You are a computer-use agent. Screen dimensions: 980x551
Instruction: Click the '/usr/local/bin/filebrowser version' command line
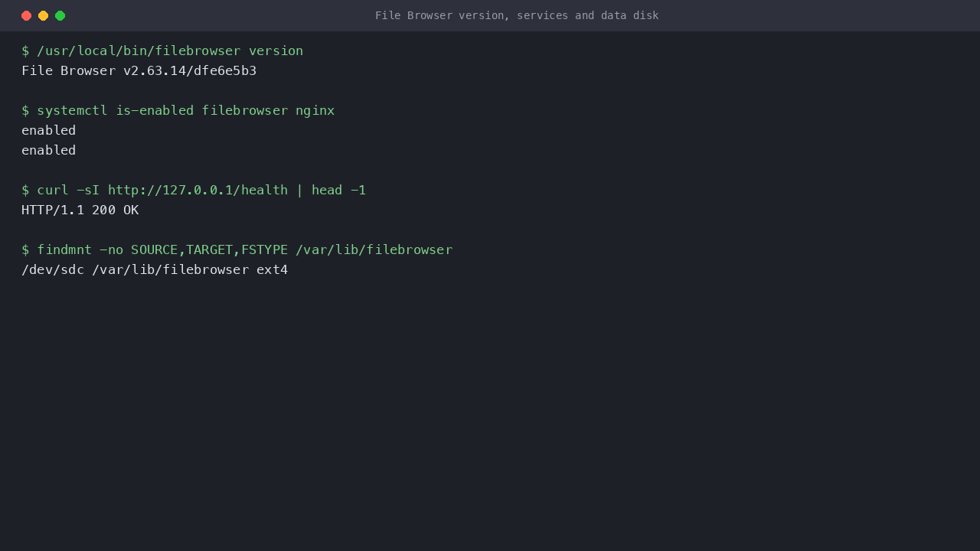click(162, 51)
